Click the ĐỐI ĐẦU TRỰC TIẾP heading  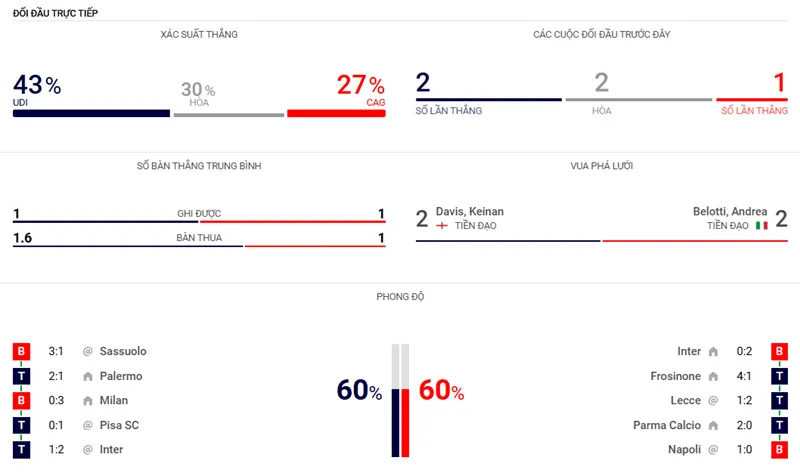(55, 11)
